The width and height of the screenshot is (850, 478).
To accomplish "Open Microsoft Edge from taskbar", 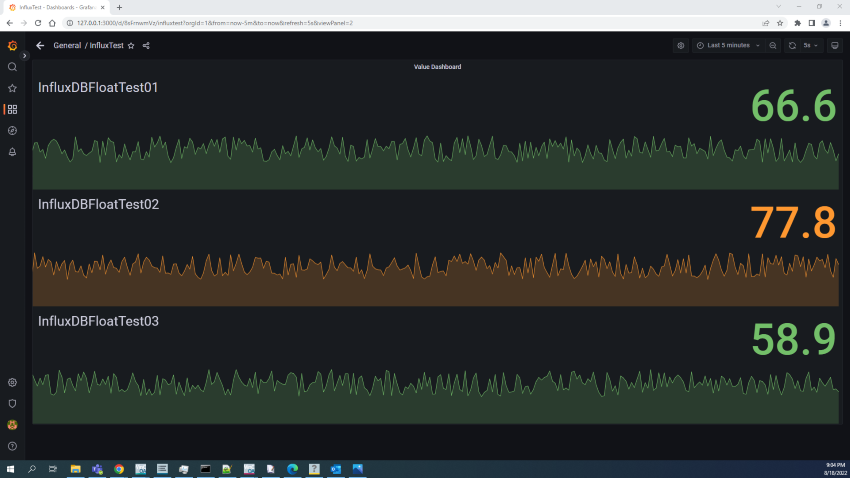I will click(293, 469).
